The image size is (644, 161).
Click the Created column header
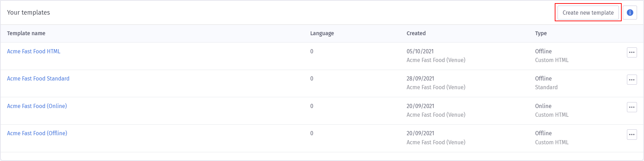pyautogui.click(x=416, y=33)
